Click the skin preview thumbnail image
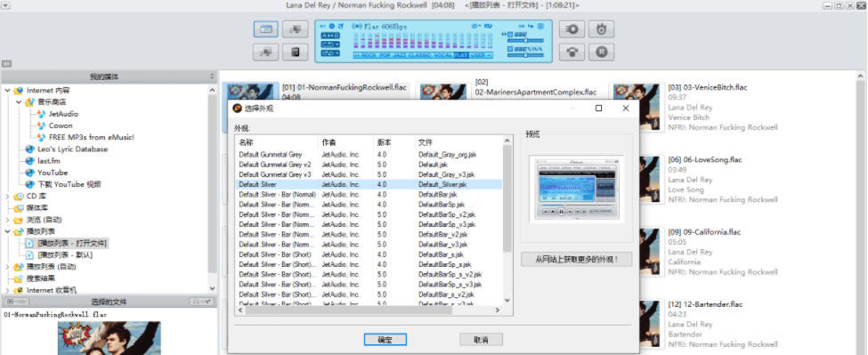Screen dimensions: 868x355 click(x=576, y=189)
